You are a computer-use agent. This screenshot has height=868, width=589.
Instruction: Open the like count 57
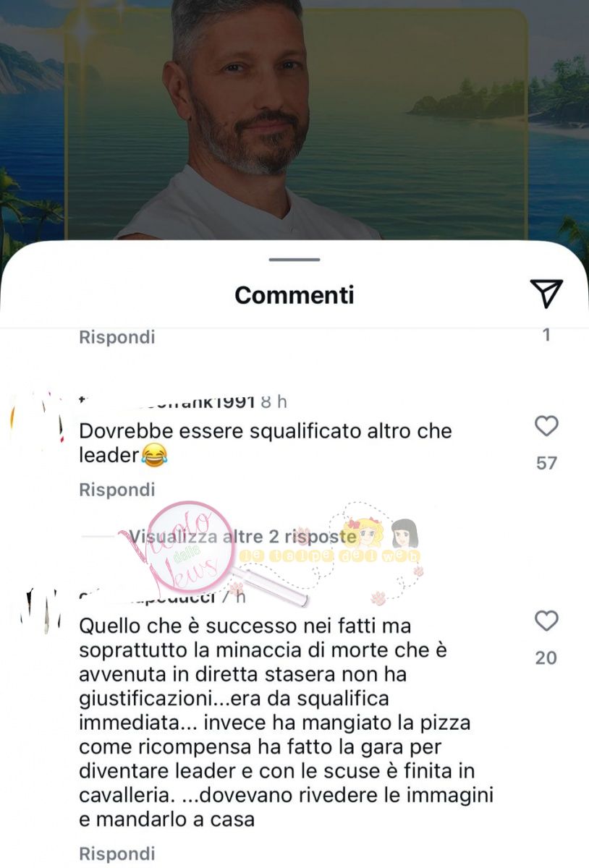546,463
